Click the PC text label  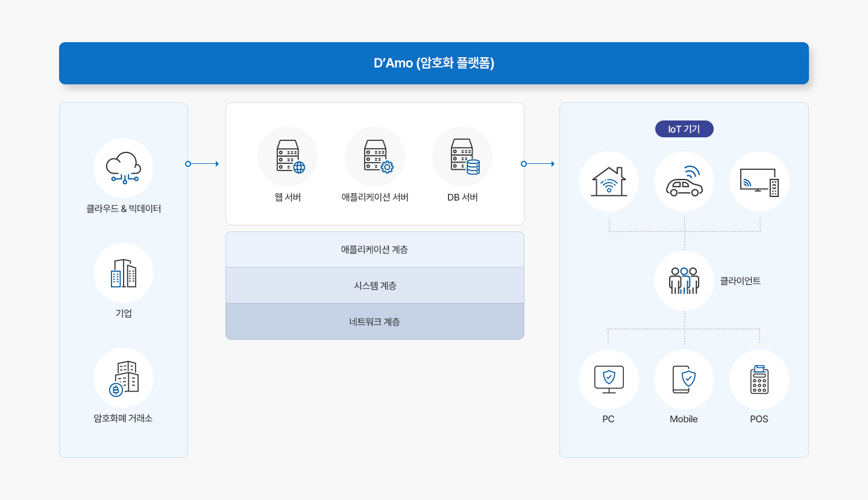pyautogui.click(x=609, y=419)
